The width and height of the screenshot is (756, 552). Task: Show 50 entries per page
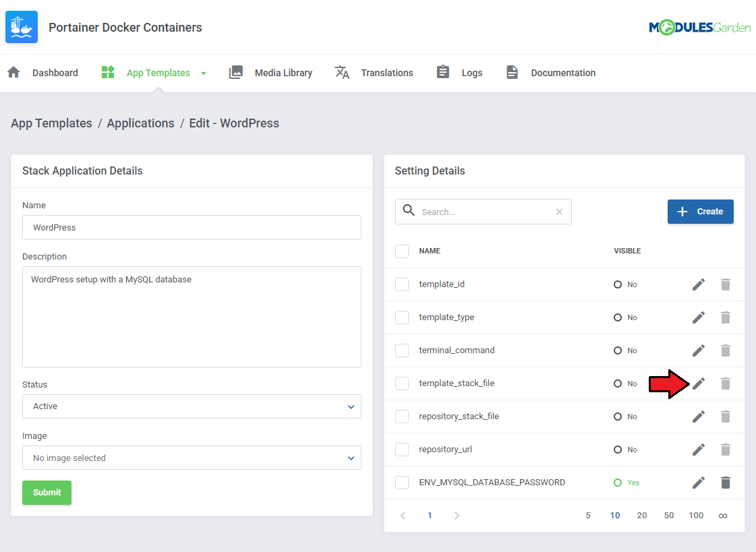[x=669, y=516]
